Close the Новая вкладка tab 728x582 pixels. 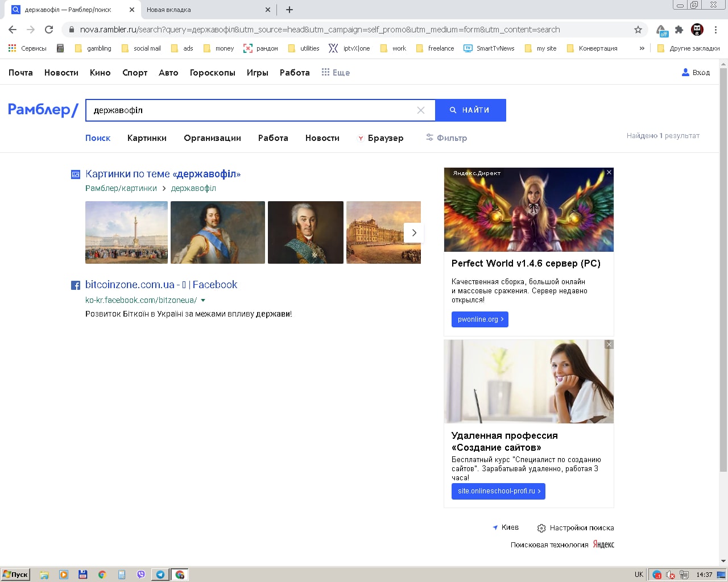pos(268,10)
